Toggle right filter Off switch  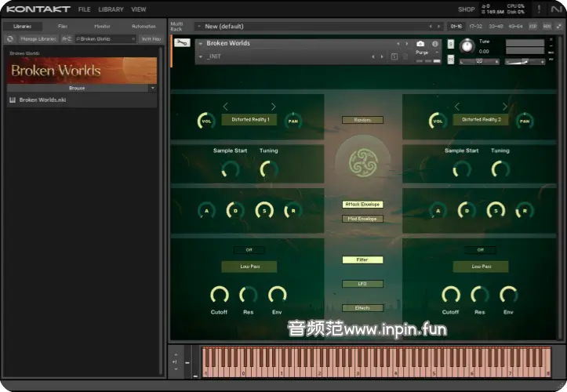(x=480, y=250)
